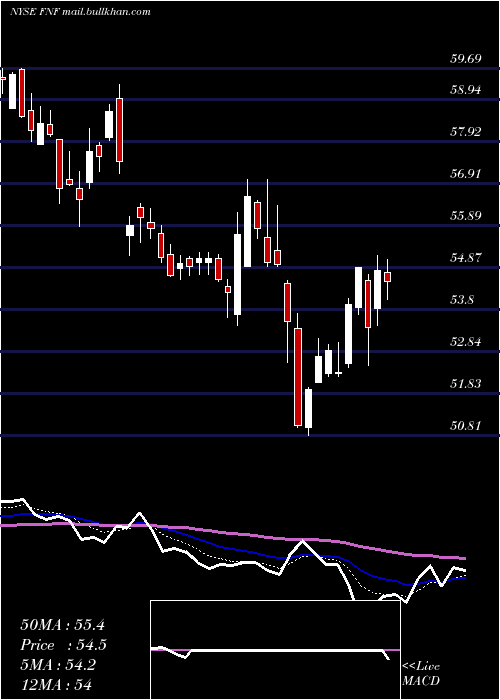Click the last red candlestick on the right
This screenshot has height=700, width=500.
pos(388,277)
